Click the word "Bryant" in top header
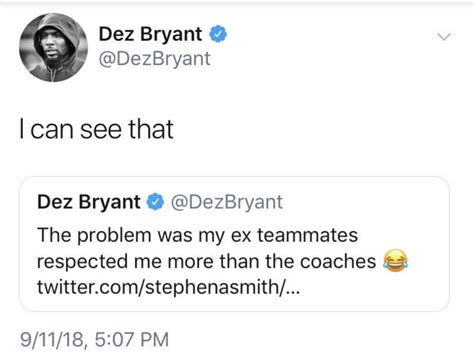This screenshot has height=363, width=474. tap(171, 35)
